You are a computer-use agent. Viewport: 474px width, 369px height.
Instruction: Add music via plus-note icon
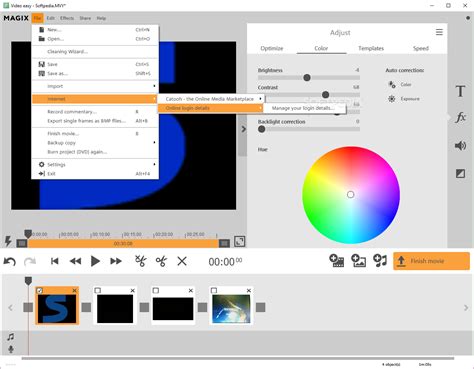click(x=380, y=261)
